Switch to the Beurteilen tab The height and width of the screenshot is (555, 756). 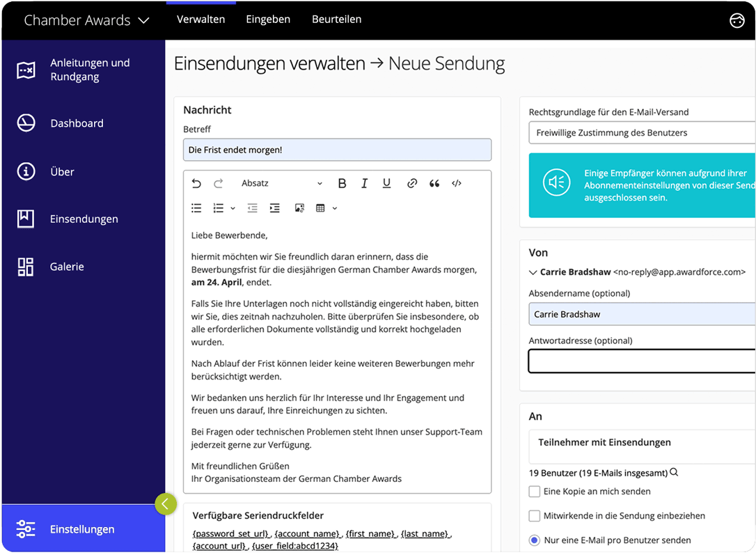click(x=336, y=19)
